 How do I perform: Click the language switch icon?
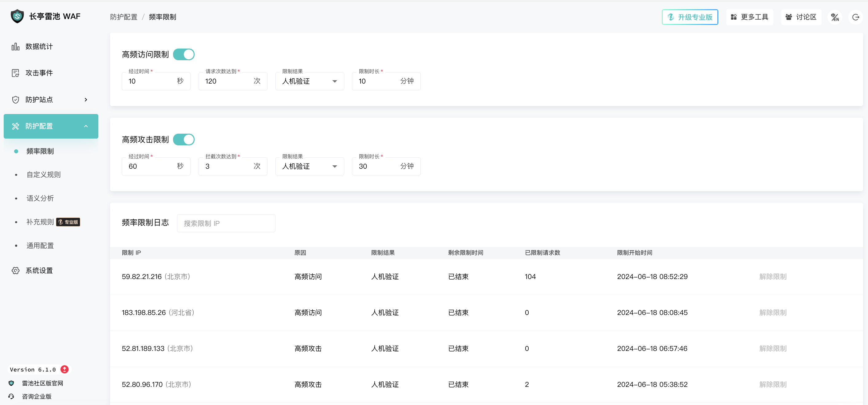(x=834, y=17)
